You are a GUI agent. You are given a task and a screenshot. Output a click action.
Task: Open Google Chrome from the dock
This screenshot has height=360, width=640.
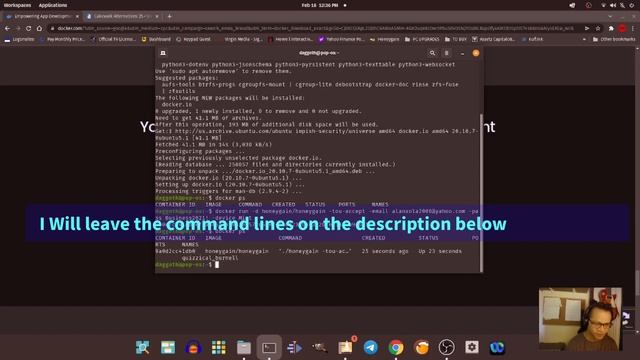(396, 347)
